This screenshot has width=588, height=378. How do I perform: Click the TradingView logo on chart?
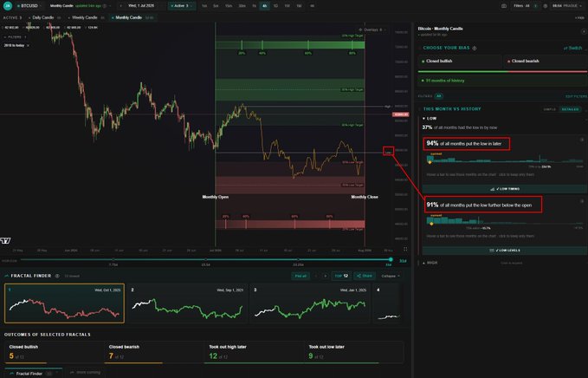tap(5, 241)
